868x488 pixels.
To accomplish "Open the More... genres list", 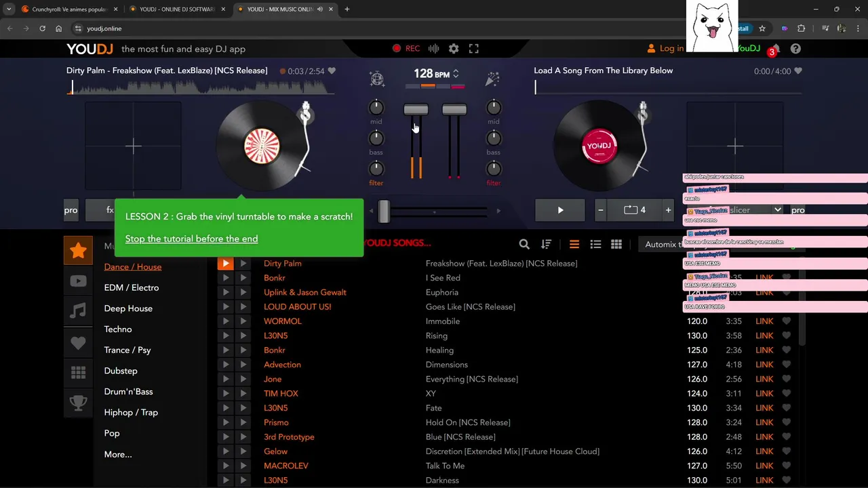I will pos(118,454).
